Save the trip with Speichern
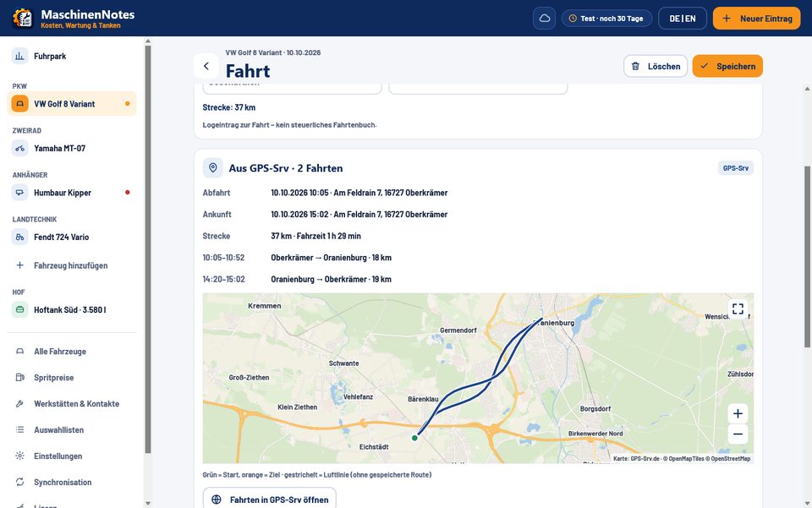812x508 pixels. click(727, 66)
